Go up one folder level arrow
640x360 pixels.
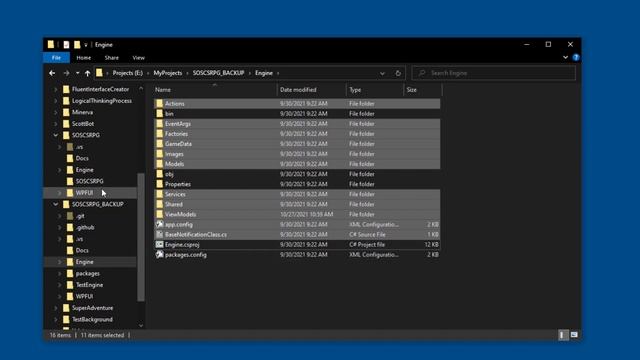(87, 73)
